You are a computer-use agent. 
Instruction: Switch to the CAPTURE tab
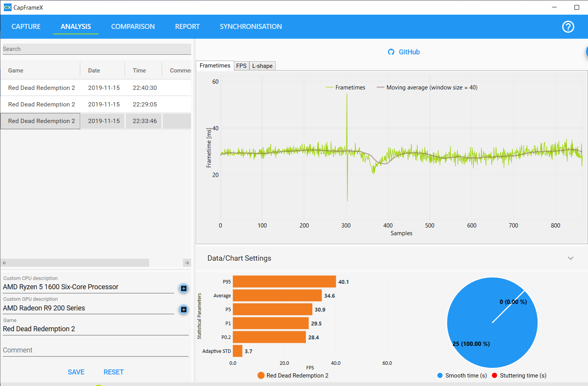[26, 27]
